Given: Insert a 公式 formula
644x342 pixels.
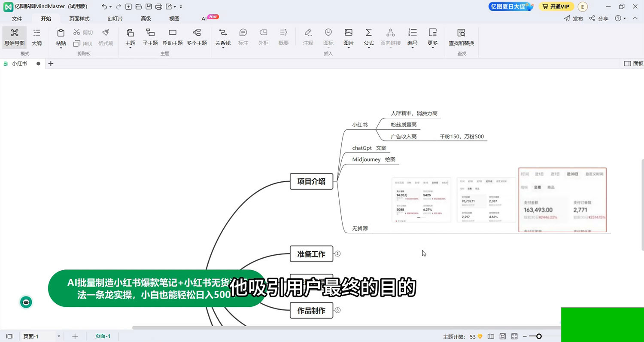Looking at the screenshot, I should 368,33.
